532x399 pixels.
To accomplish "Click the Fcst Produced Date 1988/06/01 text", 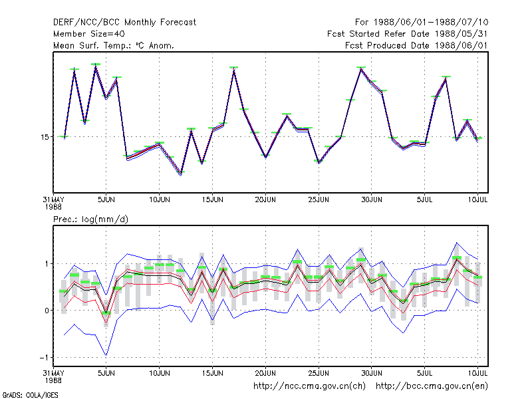I will coord(417,45).
